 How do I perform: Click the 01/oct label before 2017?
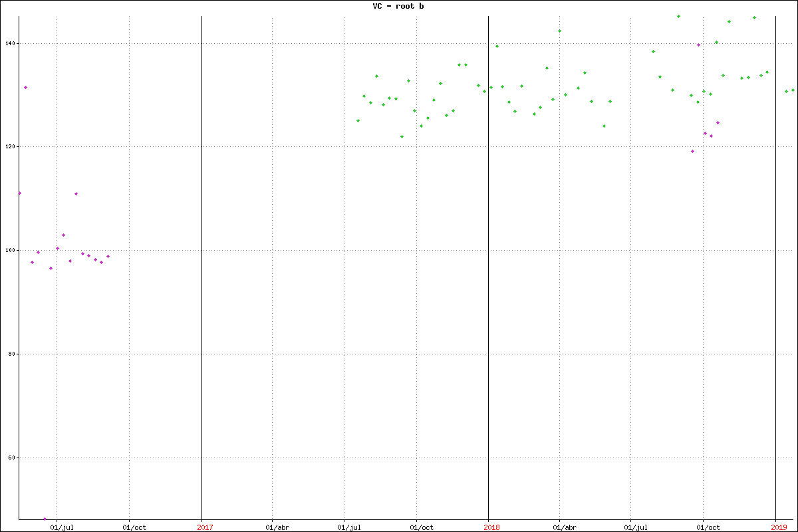coord(134,527)
